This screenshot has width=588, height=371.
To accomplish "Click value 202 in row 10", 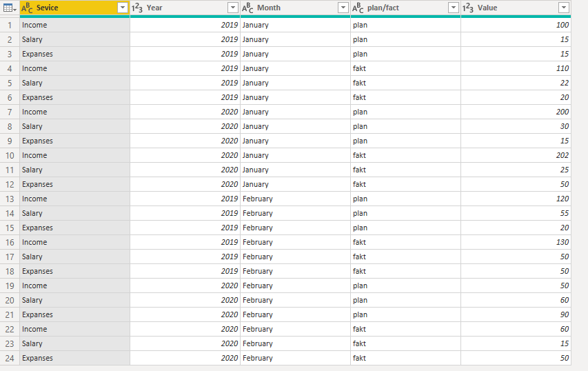I will [516, 155].
